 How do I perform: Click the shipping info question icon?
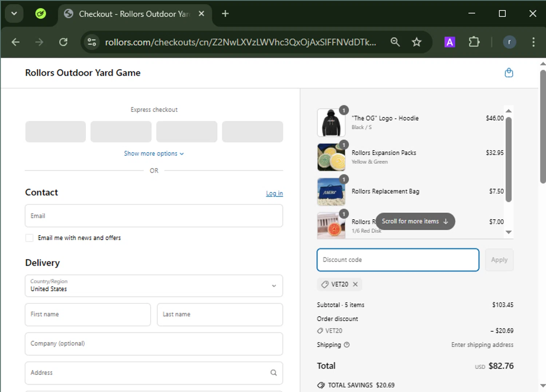pos(347,345)
